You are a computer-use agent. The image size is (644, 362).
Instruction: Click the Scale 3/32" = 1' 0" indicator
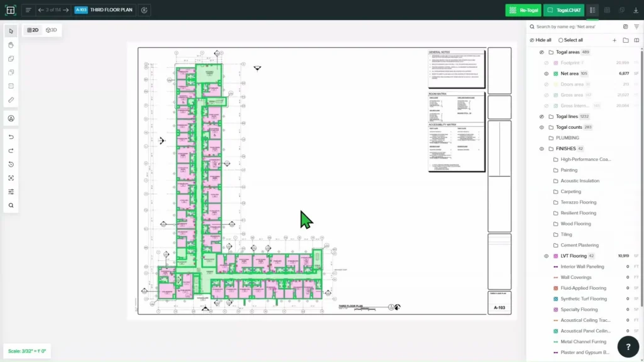tap(27, 351)
